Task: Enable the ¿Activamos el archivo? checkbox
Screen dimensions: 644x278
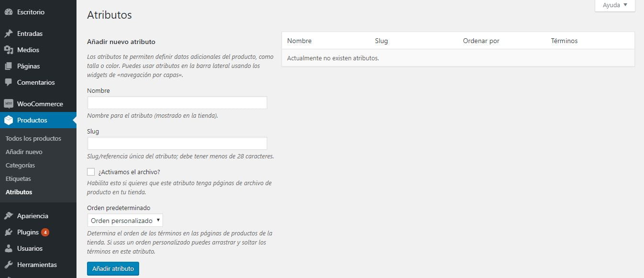Action: coord(90,171)
